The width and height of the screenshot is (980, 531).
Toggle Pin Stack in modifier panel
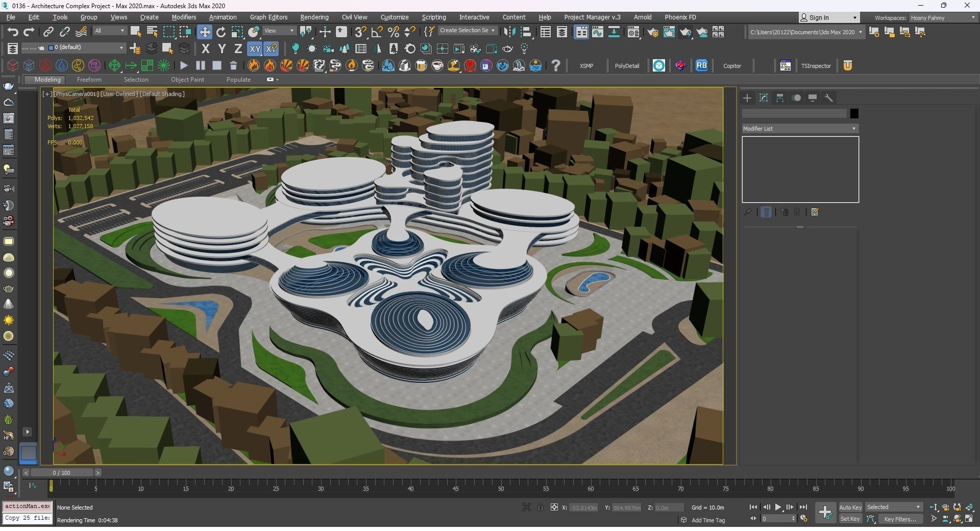747,212
